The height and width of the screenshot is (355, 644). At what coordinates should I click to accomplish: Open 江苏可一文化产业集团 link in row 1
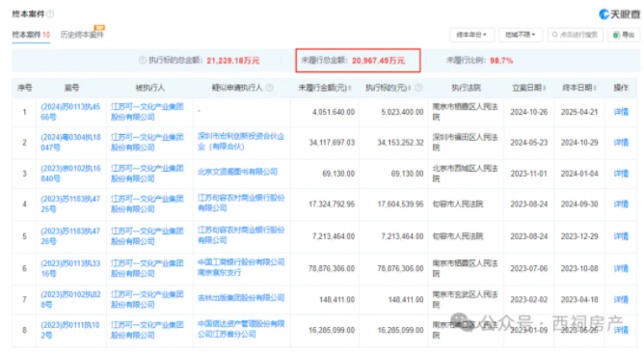[x=148, y=112]
